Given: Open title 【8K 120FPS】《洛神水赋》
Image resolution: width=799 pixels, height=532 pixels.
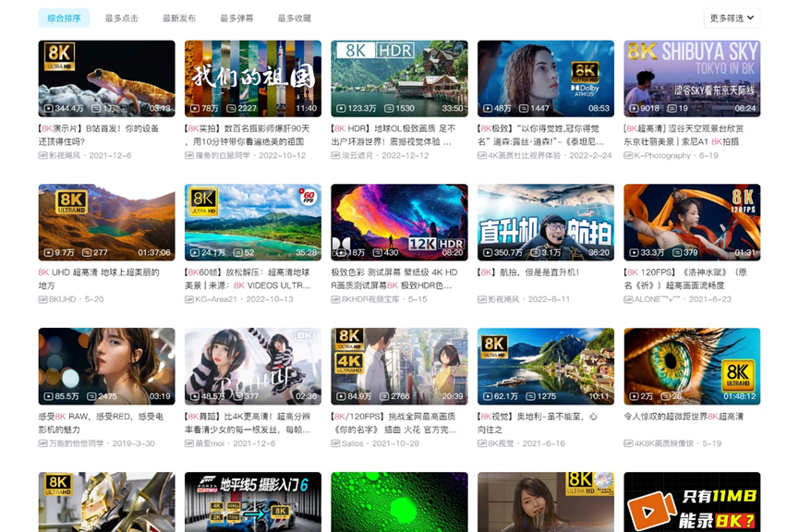Looking at the screenshot, I should (685, 279).
